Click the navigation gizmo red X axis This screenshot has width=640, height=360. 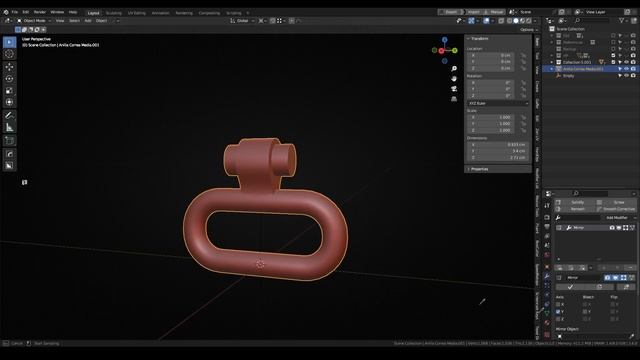[441, 51]
